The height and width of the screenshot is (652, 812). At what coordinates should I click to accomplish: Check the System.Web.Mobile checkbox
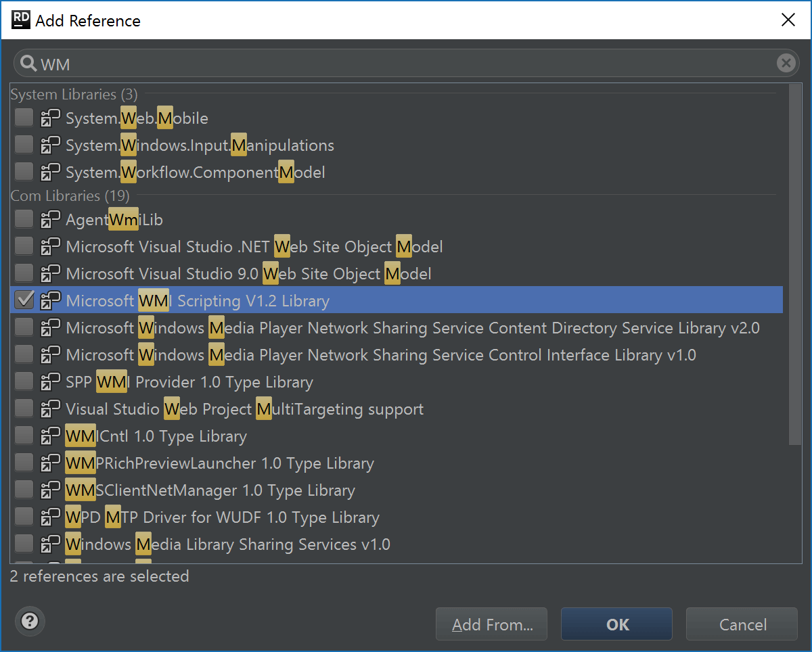point(24,118)
